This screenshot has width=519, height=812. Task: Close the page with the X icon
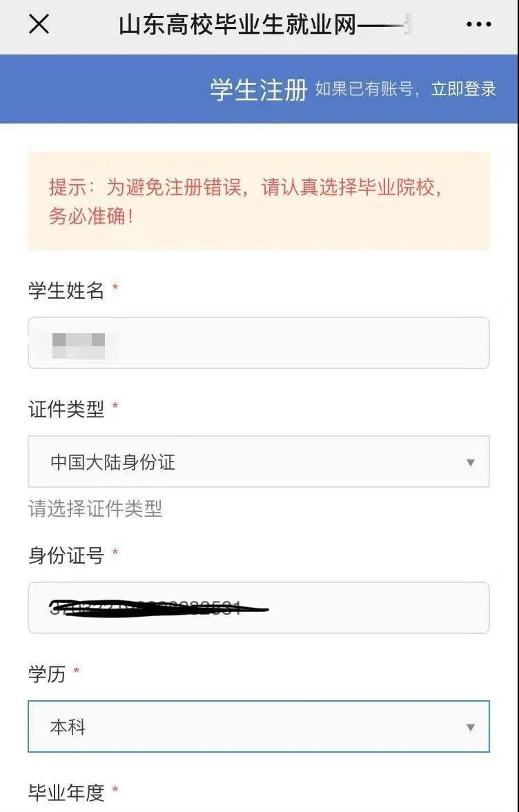(39, 25)
